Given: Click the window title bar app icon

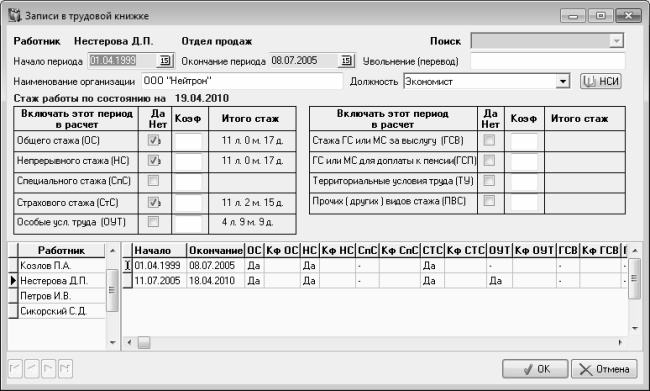Looking at the screenshot, I should [x=15, y=16].
